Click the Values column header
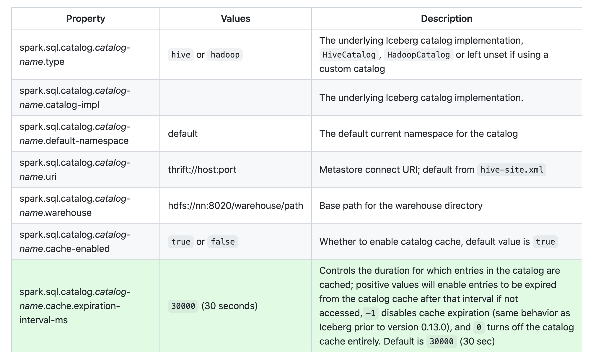Viewport: 593px width, 364px height. [x=235, y=19]
